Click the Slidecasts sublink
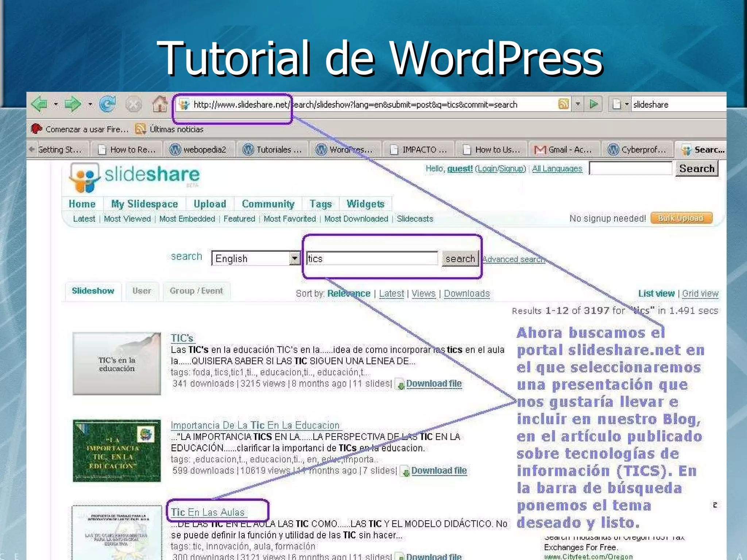747x560 pixels. point(415,219)
